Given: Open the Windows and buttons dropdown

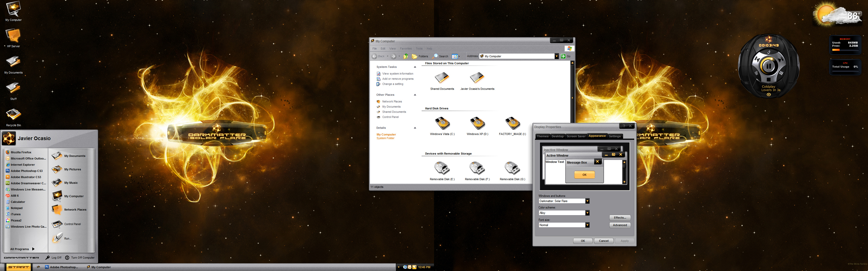Looking at the screenshot, I should click(587, 201).
